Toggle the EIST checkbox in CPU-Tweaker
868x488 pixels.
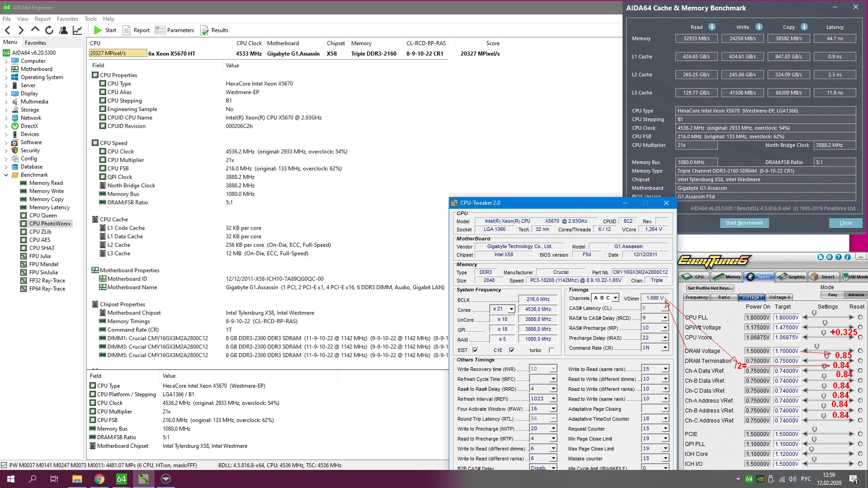point(475,350)
